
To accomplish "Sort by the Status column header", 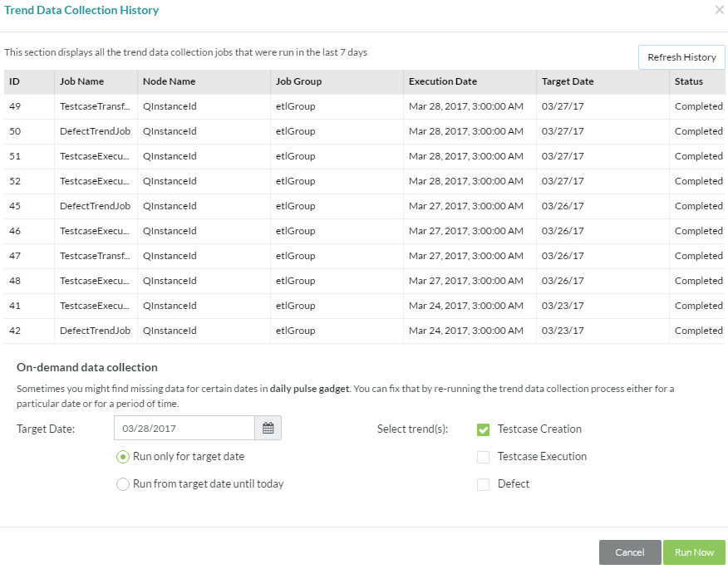I will [688, 81].
